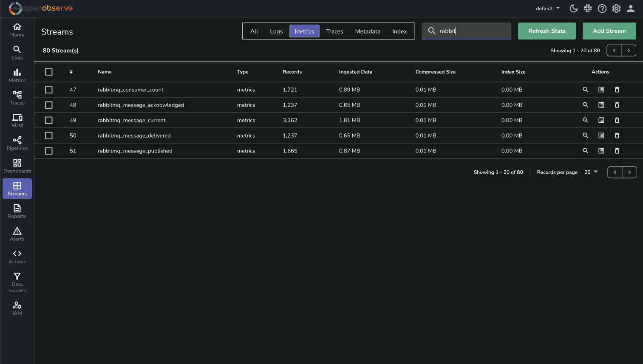
Task: Open the Dashboards sidebar icon
Action: pos(17,166)
